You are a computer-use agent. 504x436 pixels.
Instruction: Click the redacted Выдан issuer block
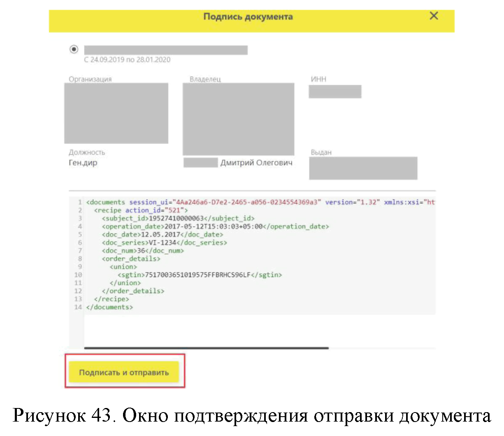[x=363, y=168]
